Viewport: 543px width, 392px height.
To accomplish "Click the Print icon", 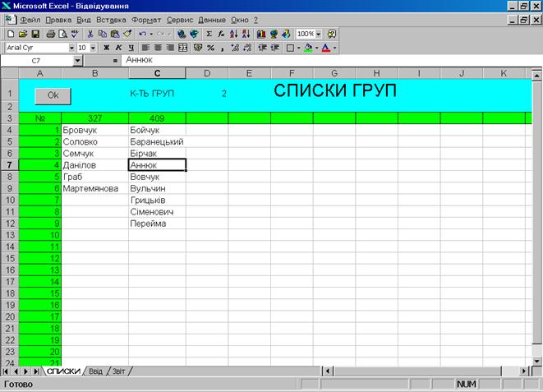I will coord(50,34).
